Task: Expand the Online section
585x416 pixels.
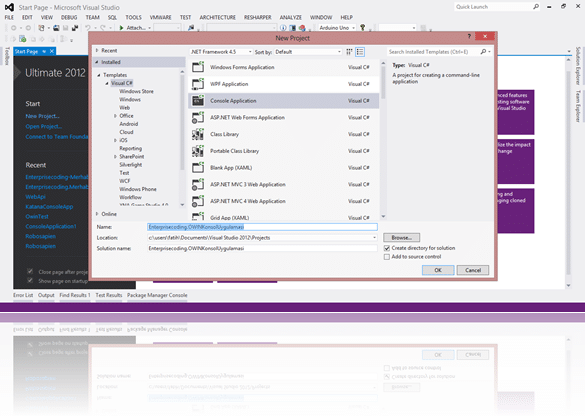Action: point(97,214)
